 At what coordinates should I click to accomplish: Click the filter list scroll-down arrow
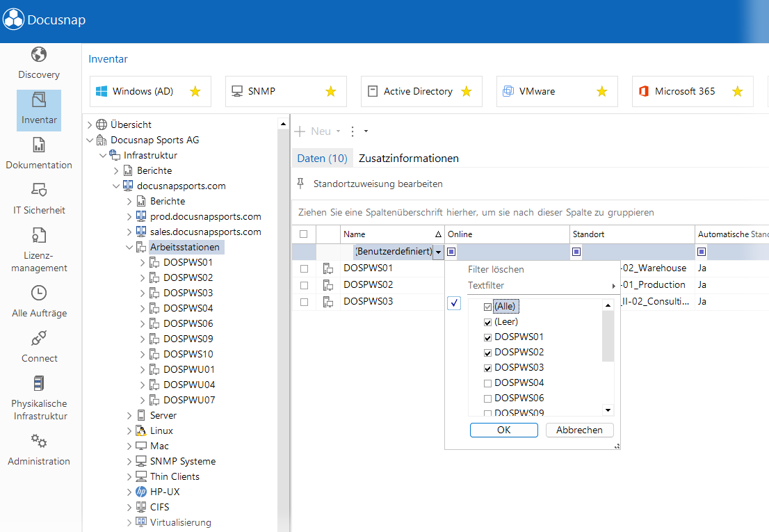point(608,410)
